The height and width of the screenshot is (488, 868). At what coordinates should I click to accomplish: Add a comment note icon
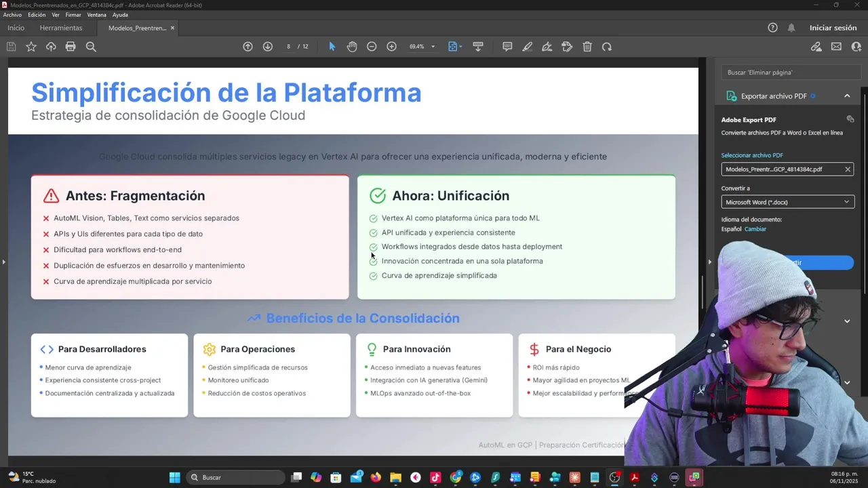click(x=507, y=47)
